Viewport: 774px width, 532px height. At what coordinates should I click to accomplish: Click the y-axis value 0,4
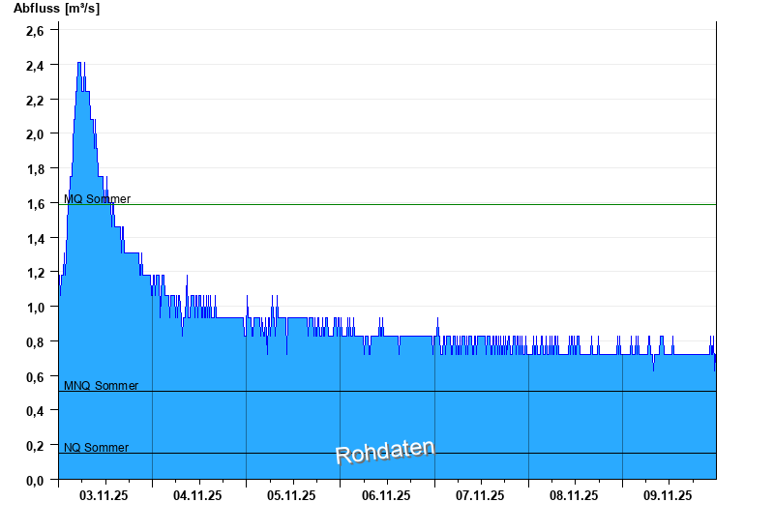[35, 411]
